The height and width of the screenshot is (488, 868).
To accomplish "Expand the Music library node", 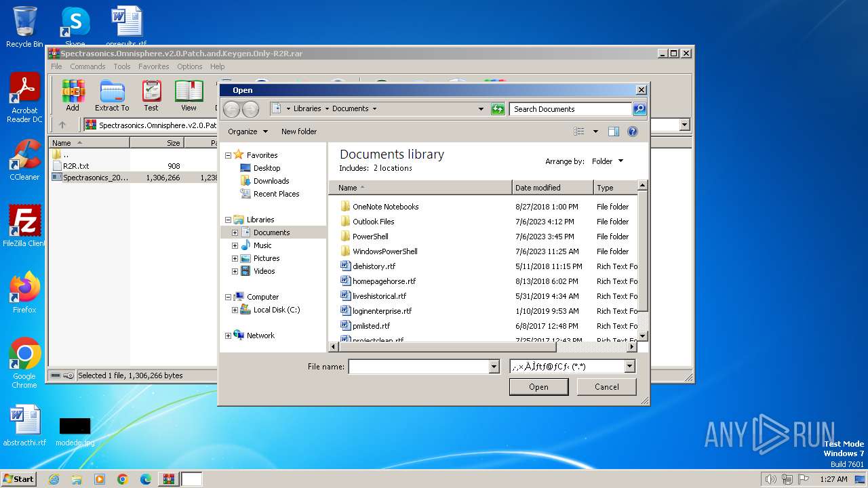I will [235, 245].
